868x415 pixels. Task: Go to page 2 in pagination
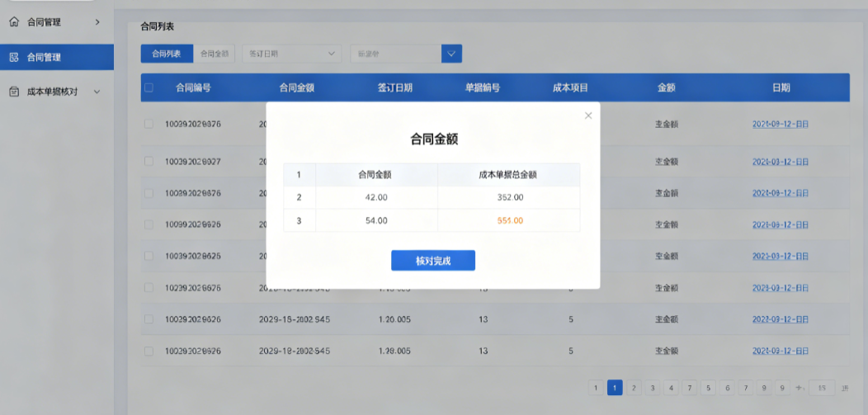pyautogui.click(x=634, y=388)
